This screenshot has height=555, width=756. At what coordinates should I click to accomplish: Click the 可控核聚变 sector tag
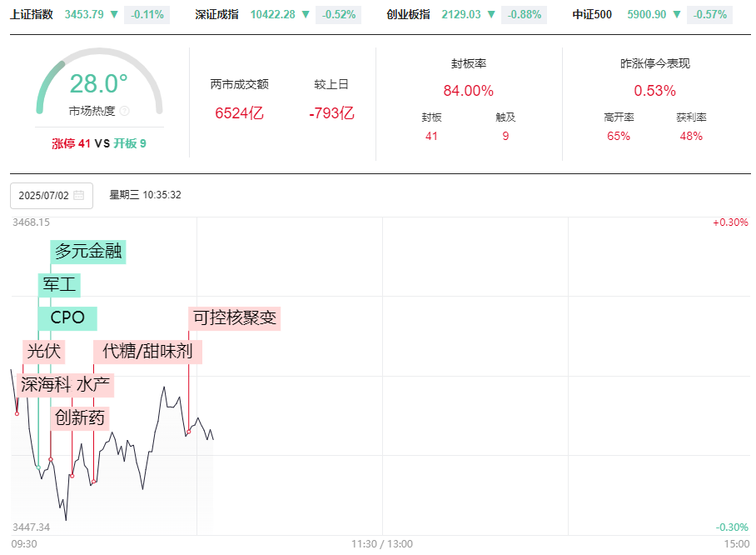[236, 318]
